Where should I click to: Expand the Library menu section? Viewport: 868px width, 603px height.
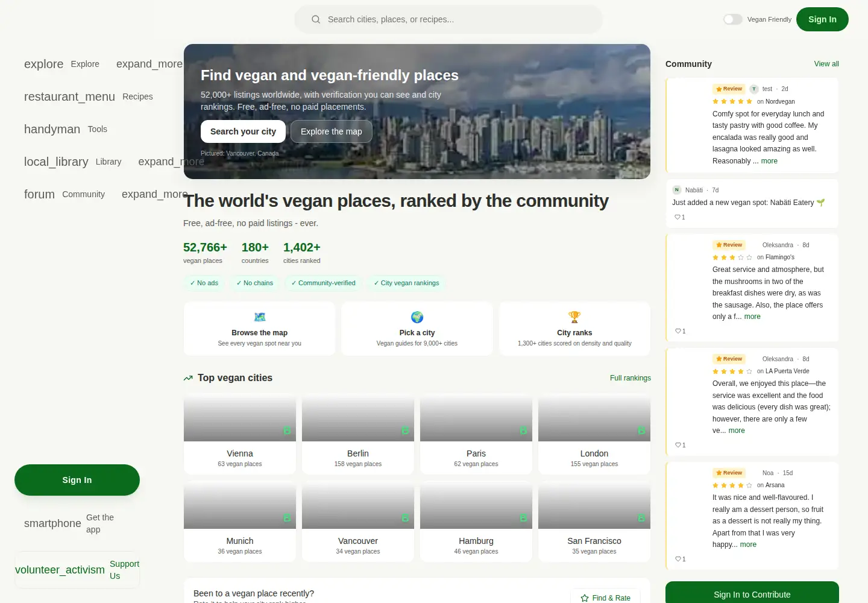171,162
